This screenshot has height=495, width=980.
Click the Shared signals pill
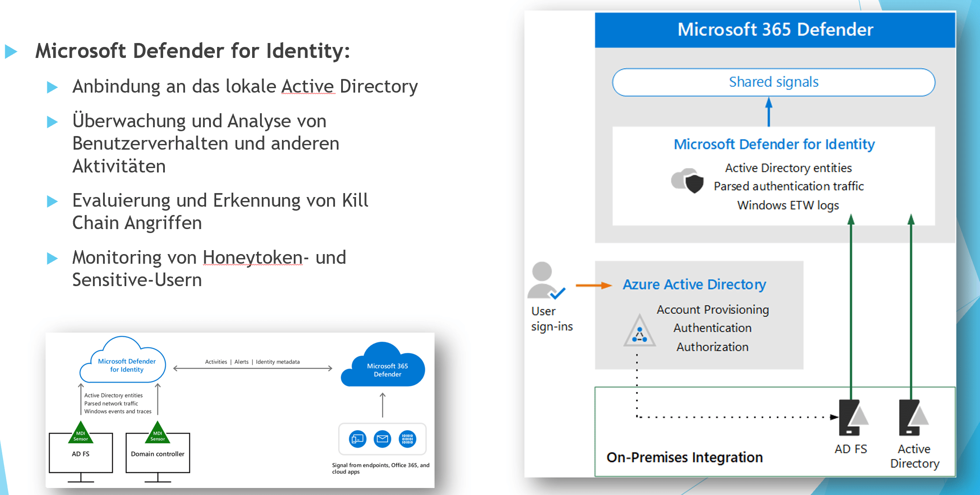[x=773, y=82]
